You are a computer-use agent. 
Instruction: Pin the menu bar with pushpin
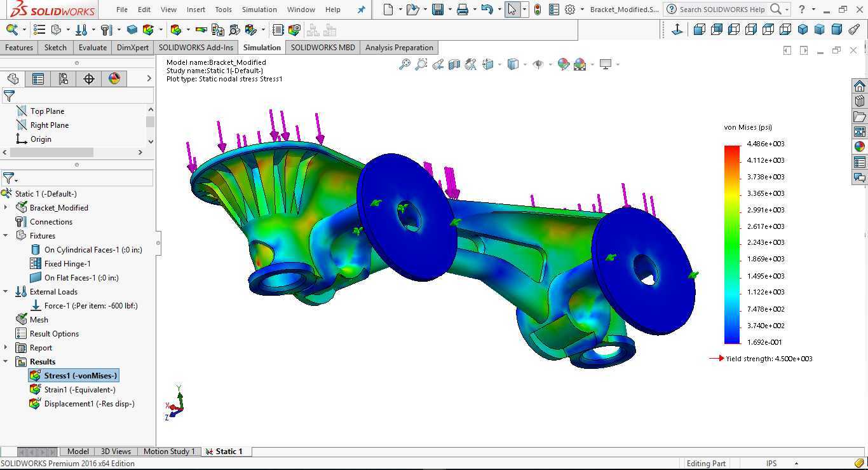362,10
